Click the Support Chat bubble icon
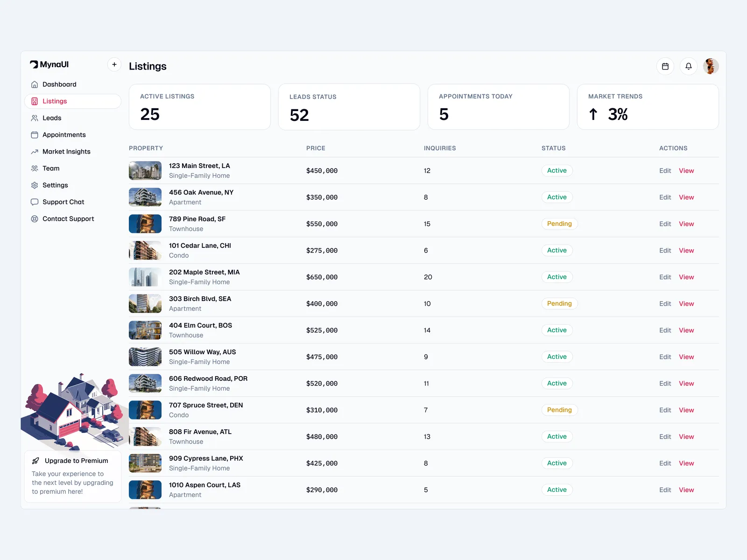 35,202
